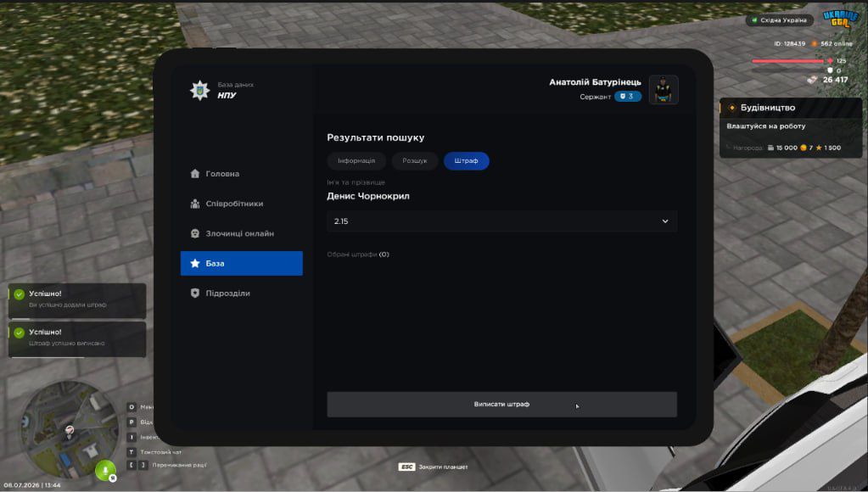This screenshot has width=868, height=492.
Task: Click the star reward icon beside 1 500
Action: click(x=819, y=148)
